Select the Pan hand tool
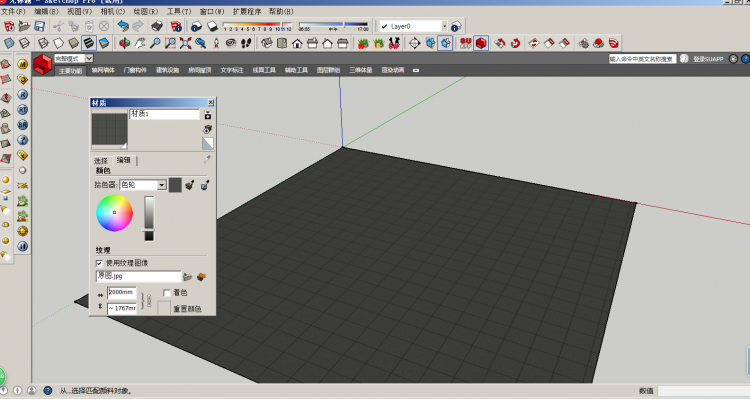 (x=140, y=43)
